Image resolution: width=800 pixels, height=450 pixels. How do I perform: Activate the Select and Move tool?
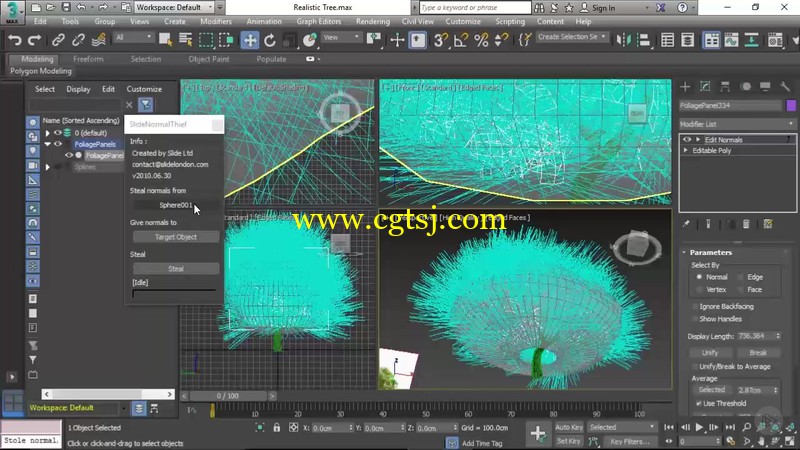[x=249, y=40]
